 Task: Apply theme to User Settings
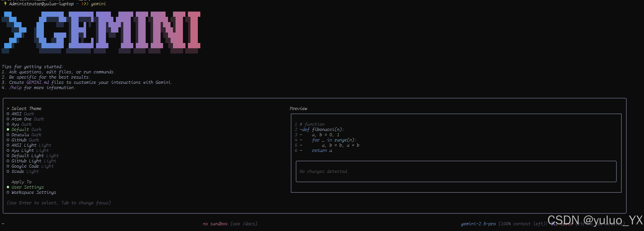(x=25, y=187)
